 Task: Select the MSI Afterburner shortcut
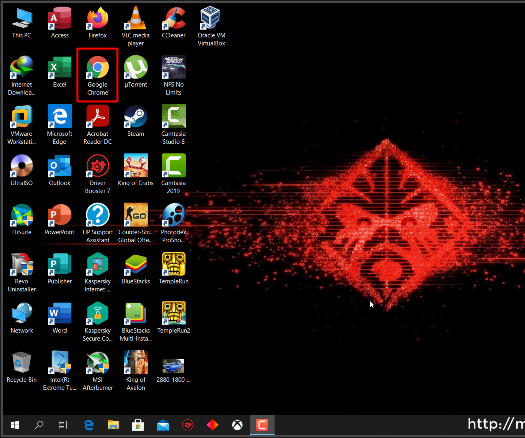coord(98,371)
